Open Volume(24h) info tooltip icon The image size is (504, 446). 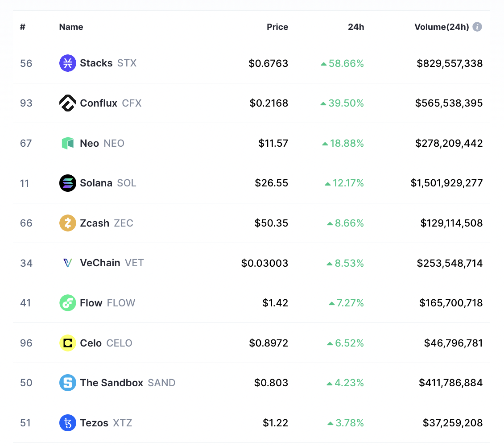477,27
